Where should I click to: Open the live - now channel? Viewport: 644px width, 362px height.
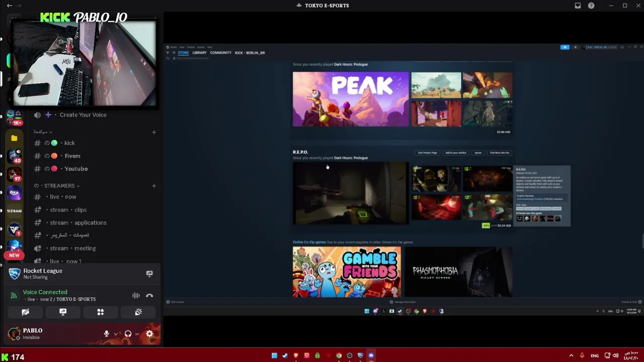[63, 197]
